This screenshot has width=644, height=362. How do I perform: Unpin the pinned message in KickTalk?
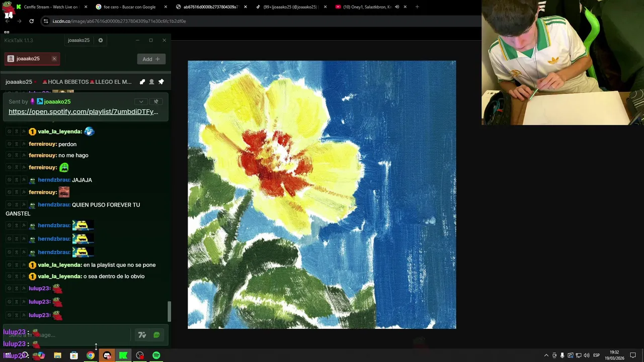click(x=156, y=102)
